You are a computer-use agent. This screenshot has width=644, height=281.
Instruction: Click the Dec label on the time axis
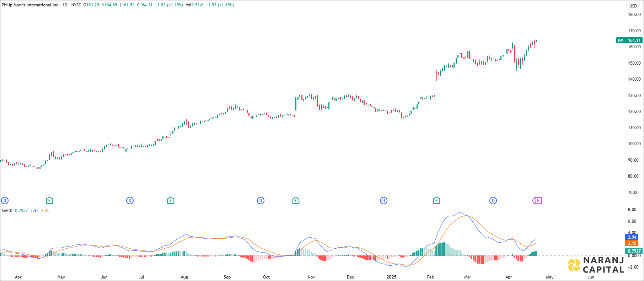[350, 277]
